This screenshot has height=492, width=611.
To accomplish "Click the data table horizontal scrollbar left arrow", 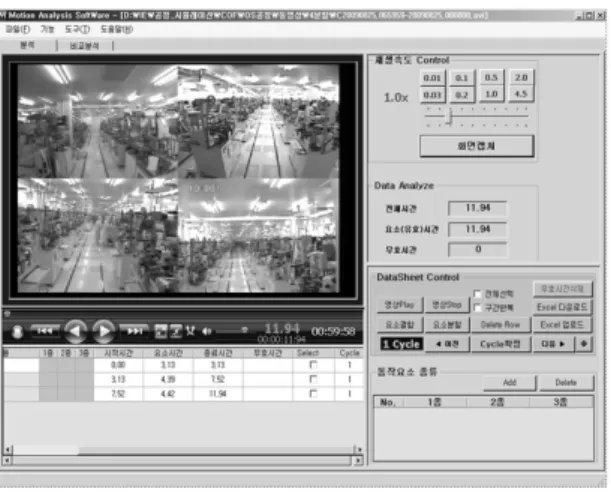I will (7, 450).
